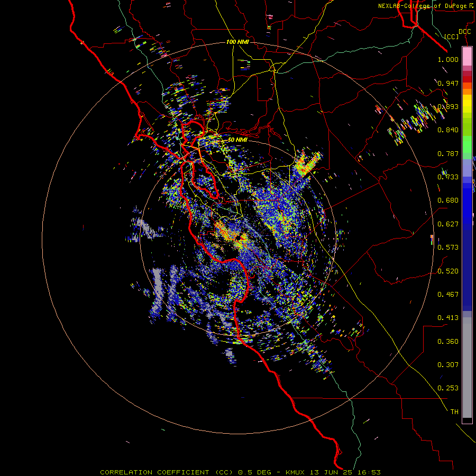
Task: Pick the bright yellow color bar segment
Action: (x=467, y=104)
